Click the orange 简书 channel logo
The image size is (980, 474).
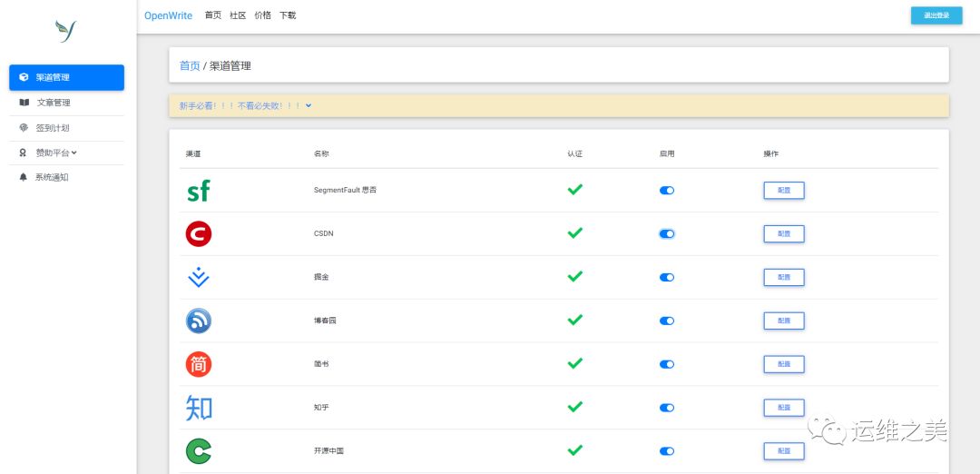(199, 364)
